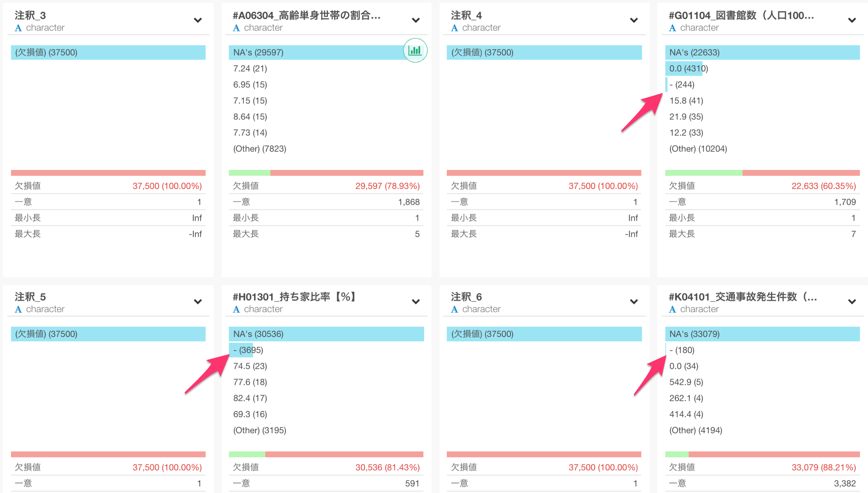868x493 pixels.
Task: Open the chart icon on the A06304 column
Action: coord(415,51)
